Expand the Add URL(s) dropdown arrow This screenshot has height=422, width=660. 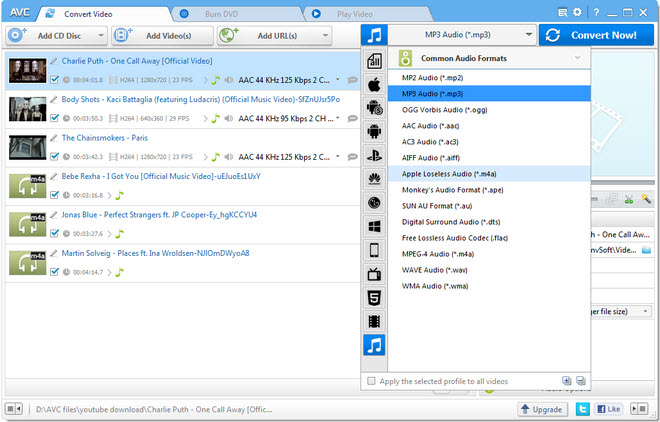coord(325,35)
